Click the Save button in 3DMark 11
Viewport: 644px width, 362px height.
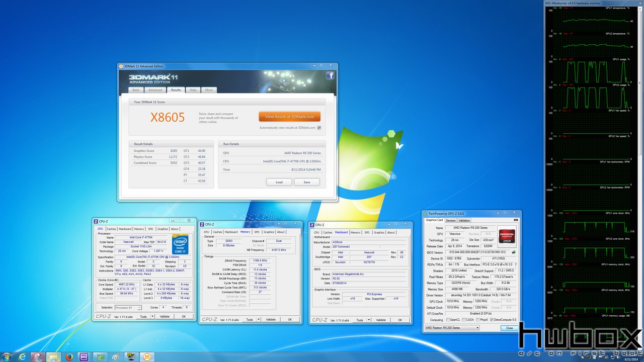(x=307, y=182)
